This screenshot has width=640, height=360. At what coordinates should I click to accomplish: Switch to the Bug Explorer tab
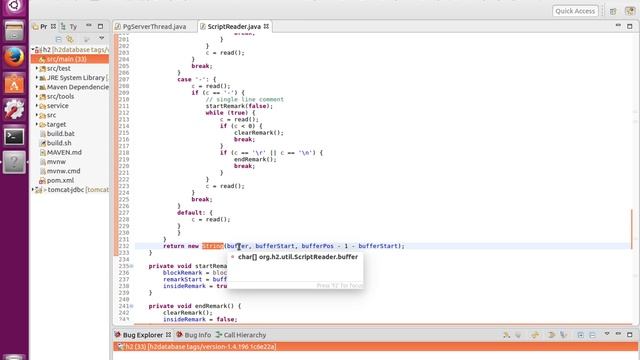point(143,335)
